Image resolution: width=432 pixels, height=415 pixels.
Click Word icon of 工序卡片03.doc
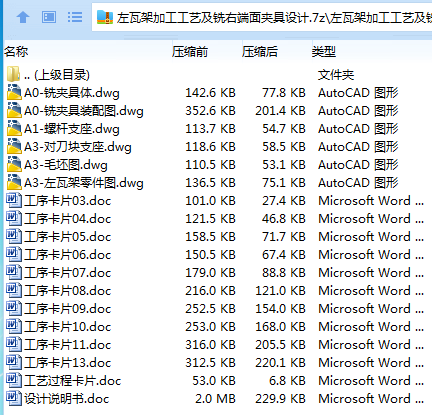[x=14, y=200]
